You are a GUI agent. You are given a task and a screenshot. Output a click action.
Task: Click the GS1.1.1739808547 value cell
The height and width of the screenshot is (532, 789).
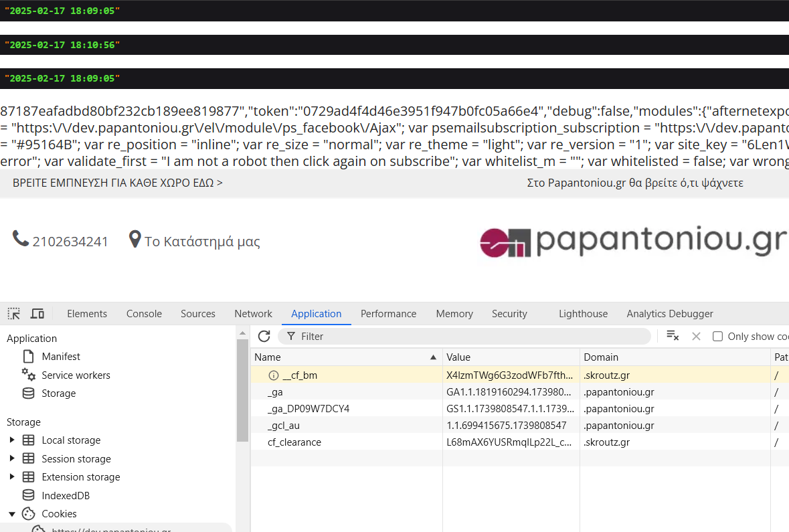pyautogui.click(x=511, y=409)
